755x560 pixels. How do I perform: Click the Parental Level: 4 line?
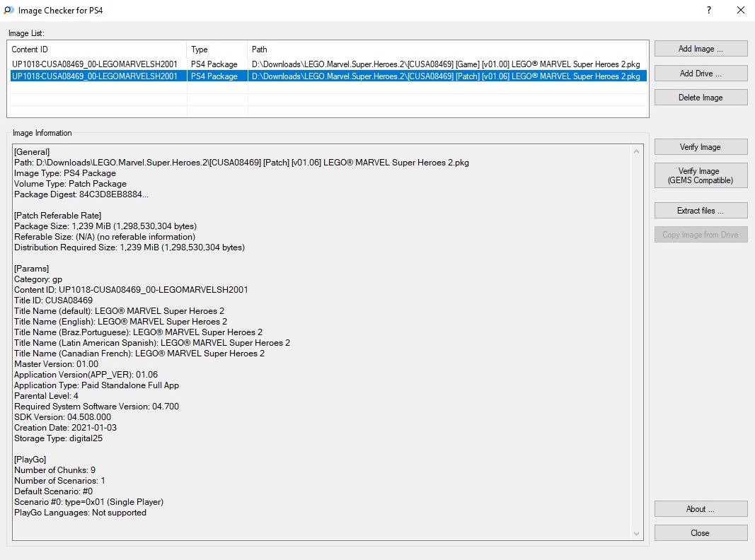coord(46,395)
